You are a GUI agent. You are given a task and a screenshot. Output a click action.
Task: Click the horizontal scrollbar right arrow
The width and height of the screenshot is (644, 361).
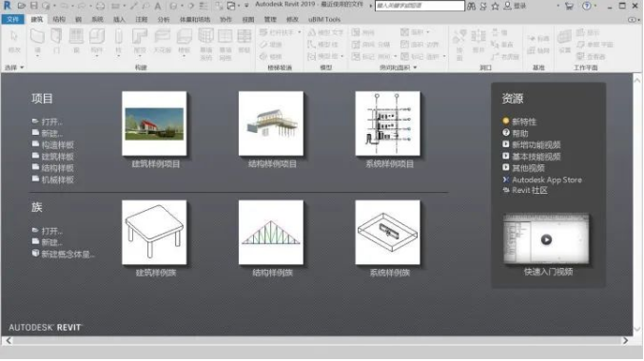626,341
